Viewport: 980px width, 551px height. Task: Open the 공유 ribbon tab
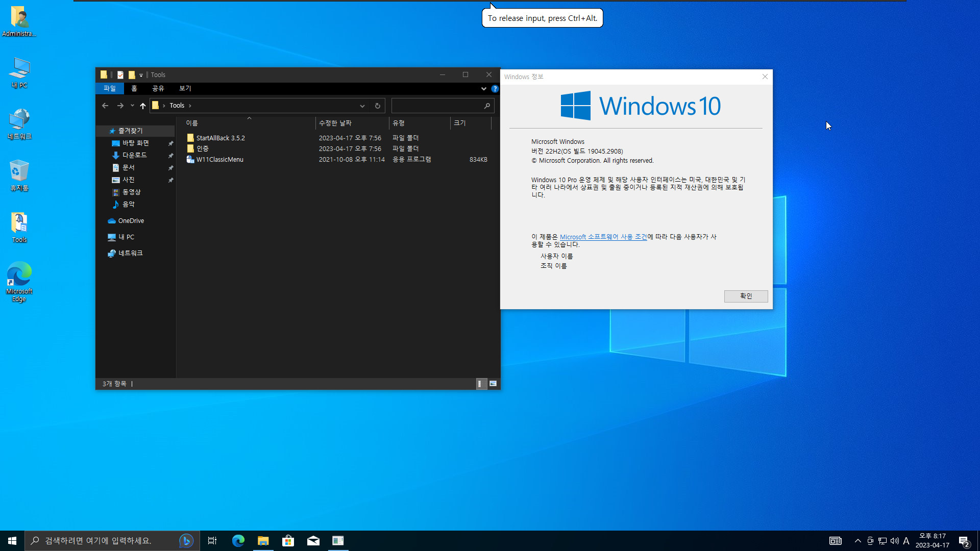158,89
